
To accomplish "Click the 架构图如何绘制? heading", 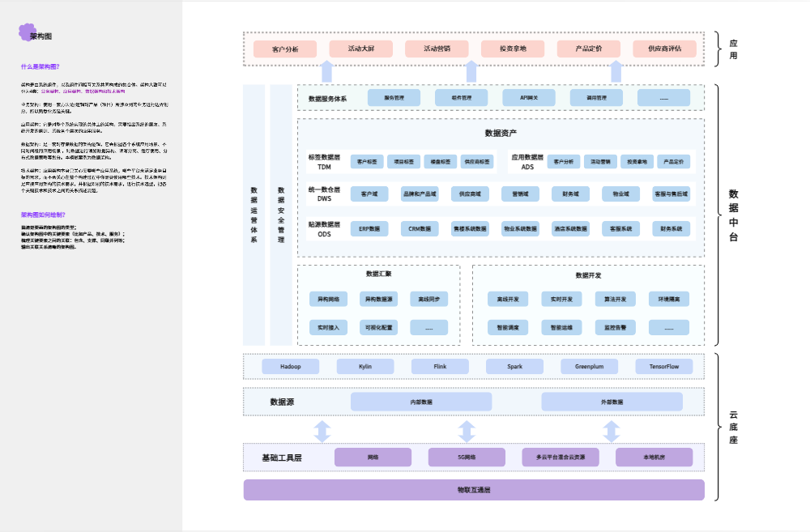I will (x=44, y=215).
